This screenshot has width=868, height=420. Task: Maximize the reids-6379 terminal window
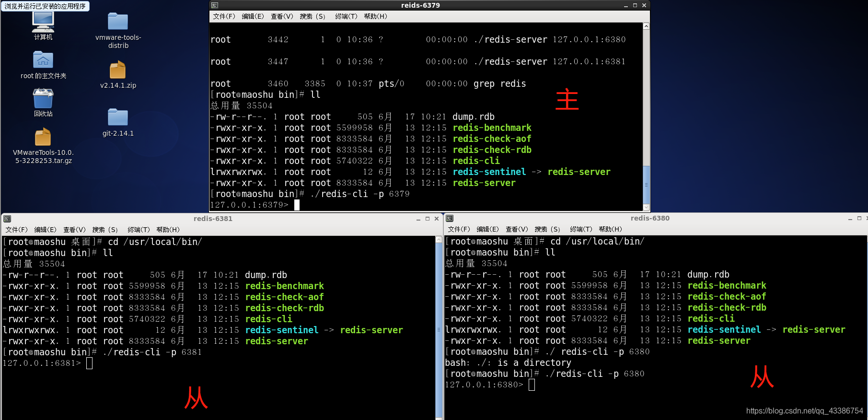[635, 5]
